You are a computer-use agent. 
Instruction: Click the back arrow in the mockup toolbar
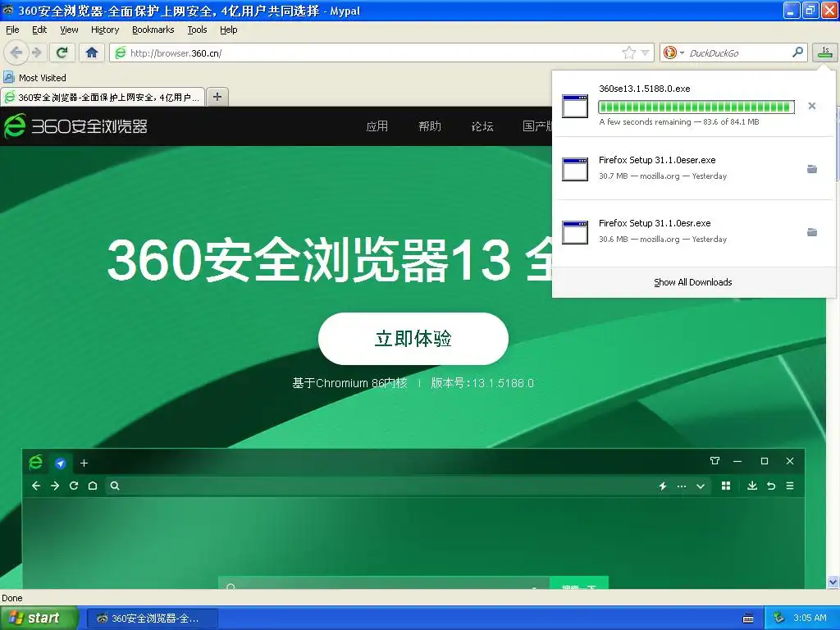(x=36, y=486)
